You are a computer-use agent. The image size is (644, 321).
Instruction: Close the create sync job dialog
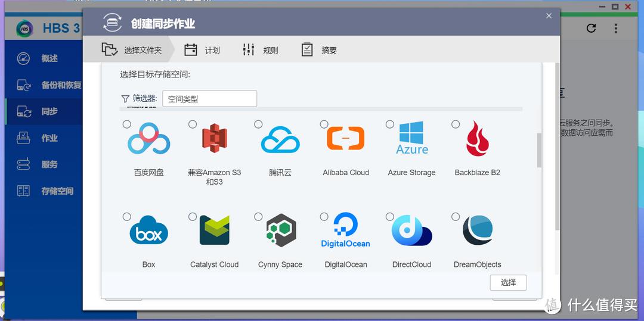[x=549, y=16]
